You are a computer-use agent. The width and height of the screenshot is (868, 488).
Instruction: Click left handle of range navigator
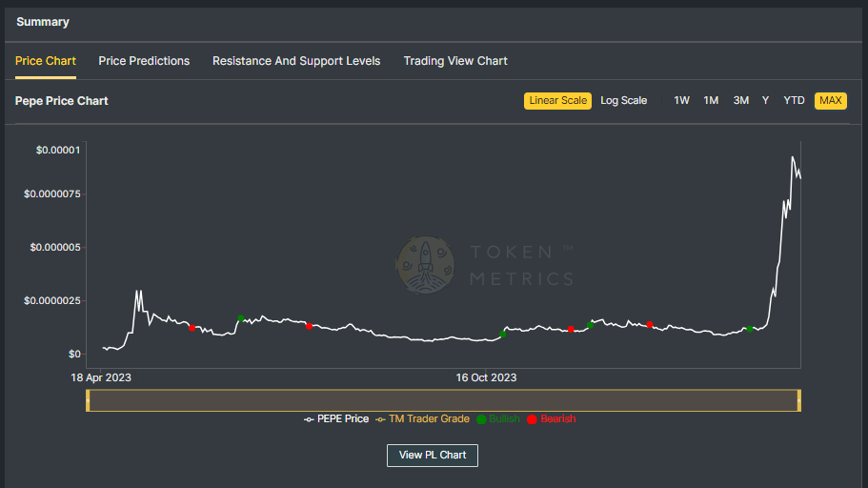pyautogui.click(x=88, y=400)
